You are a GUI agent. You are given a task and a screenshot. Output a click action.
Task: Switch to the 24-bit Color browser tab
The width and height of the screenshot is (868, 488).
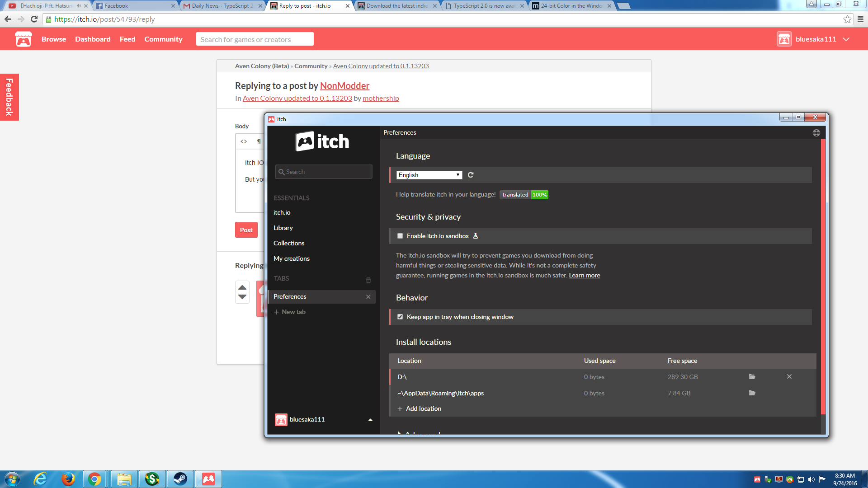(x=571, y=6)
